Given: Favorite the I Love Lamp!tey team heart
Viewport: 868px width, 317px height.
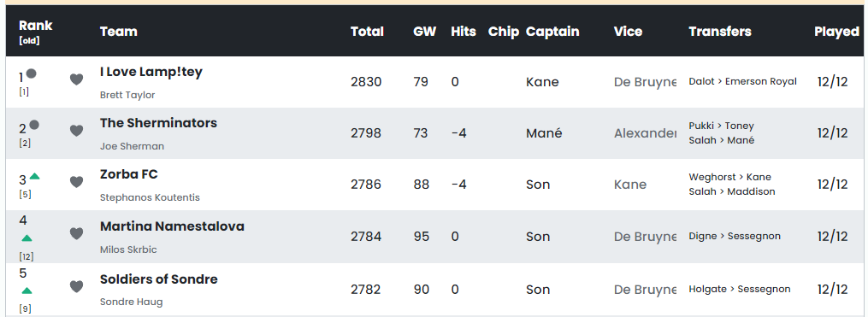Looking at the screenshot, I should (x=76, y=79).
